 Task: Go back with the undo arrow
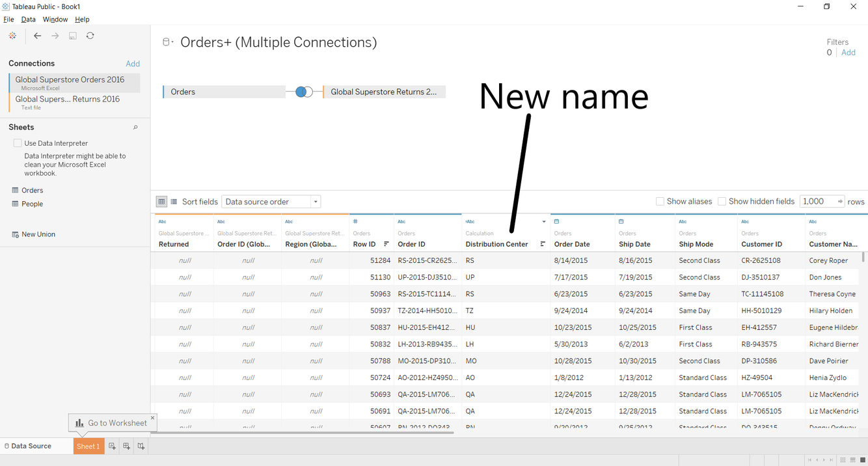point(37,36)
